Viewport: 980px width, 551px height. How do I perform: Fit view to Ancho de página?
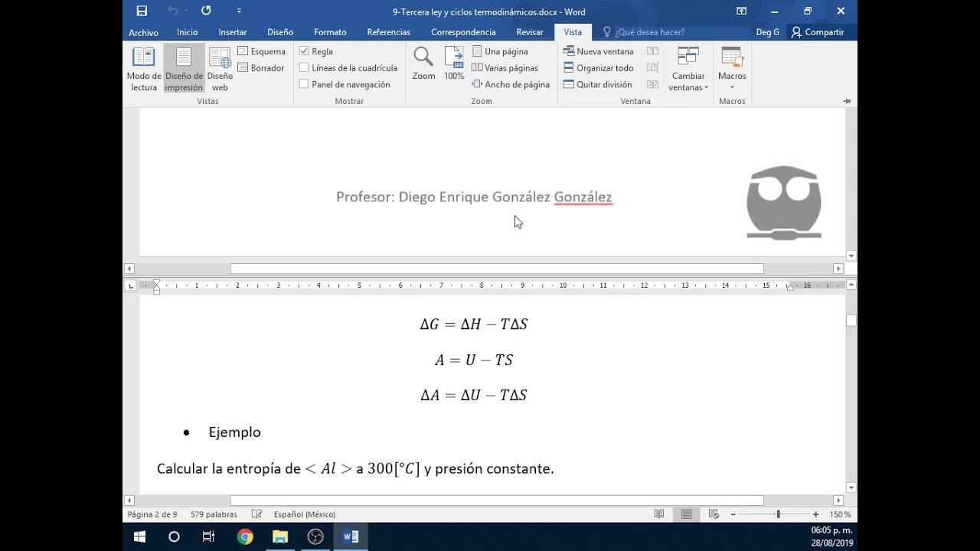tap(511, 85)
